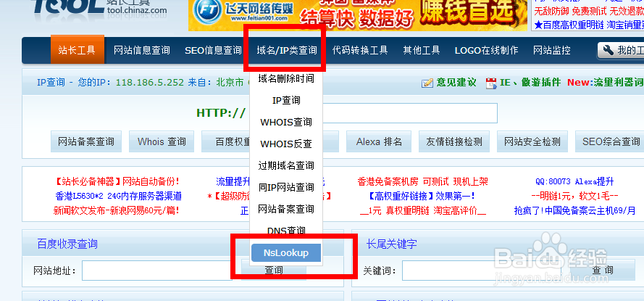Click the 百度收录查询 panel heading
This screenshot has height=301, width=644.
coord(67,244)
